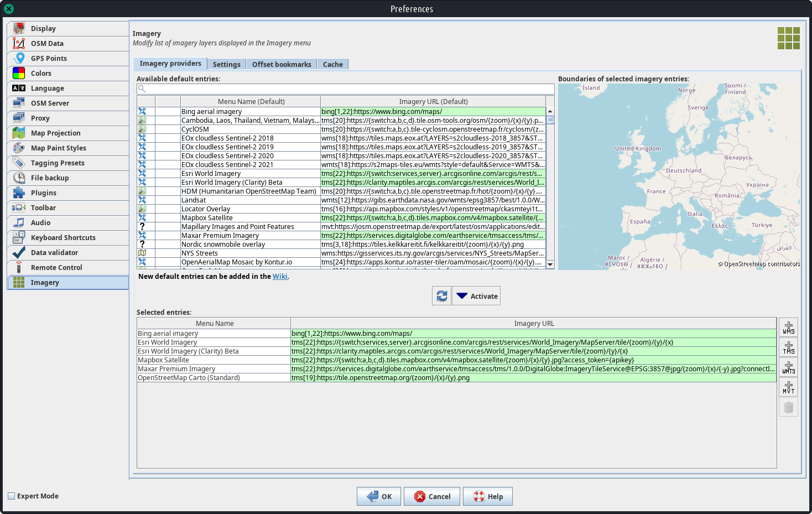Switch to the Imagery providers tab
This screenshot has width=812, height=514.
(x=170, y=64)
